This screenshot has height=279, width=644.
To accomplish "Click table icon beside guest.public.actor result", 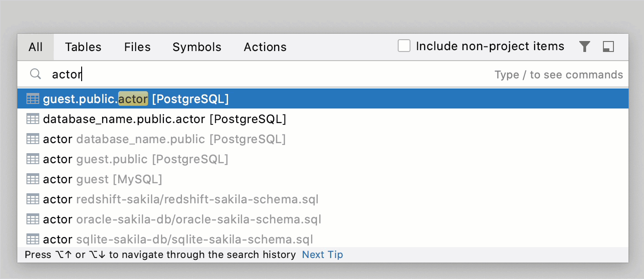I will (x=33, y=99).
